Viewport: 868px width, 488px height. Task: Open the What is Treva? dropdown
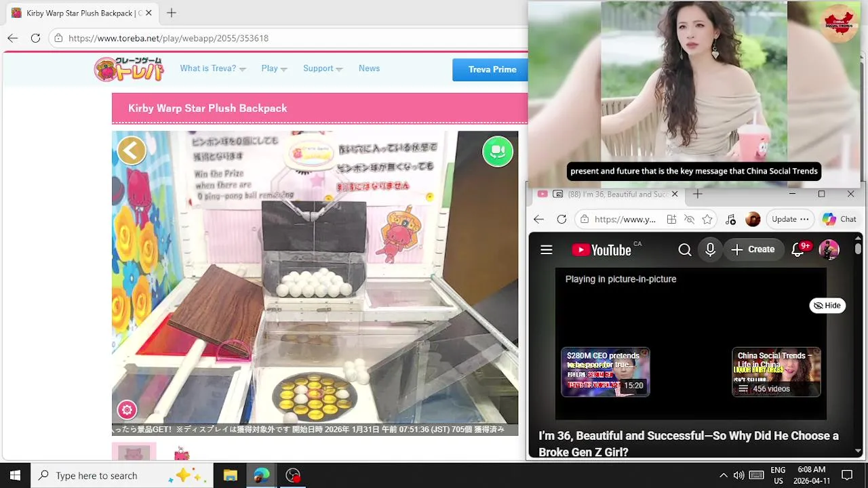213,68
